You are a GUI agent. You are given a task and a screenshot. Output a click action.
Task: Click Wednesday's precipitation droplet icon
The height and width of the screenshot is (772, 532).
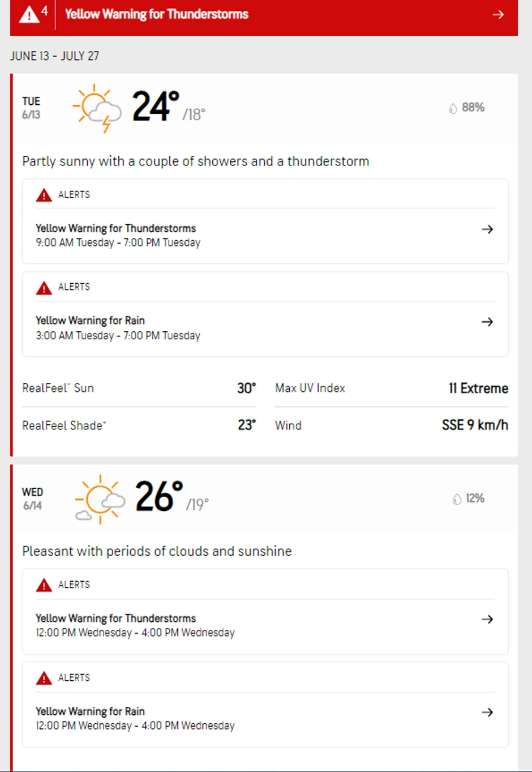457,499
